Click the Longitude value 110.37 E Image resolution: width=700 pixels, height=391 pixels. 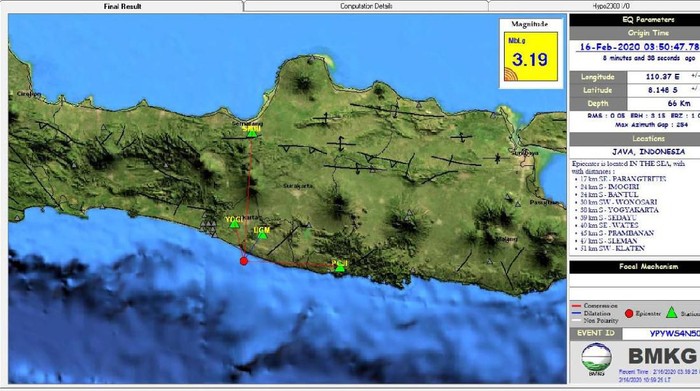pos(662,77)
